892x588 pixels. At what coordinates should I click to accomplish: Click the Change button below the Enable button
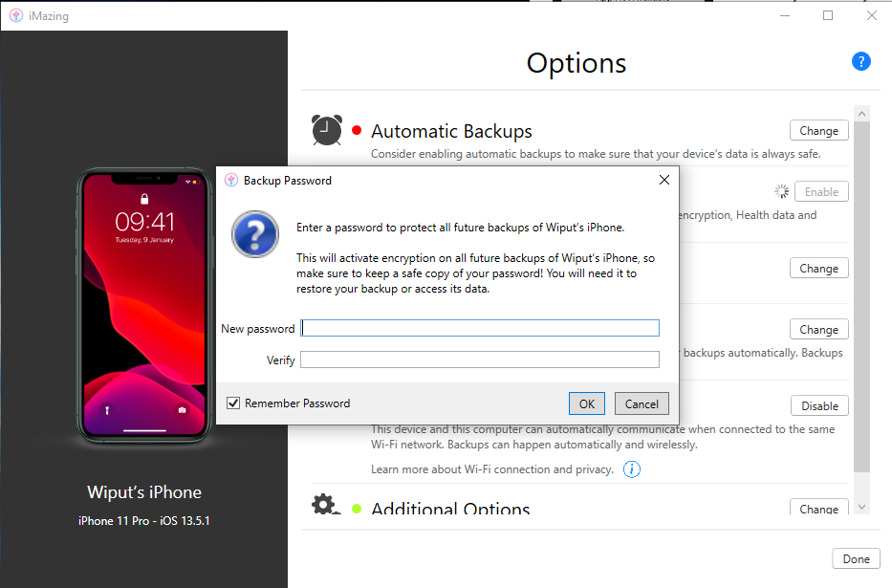(x=818, y=268)
